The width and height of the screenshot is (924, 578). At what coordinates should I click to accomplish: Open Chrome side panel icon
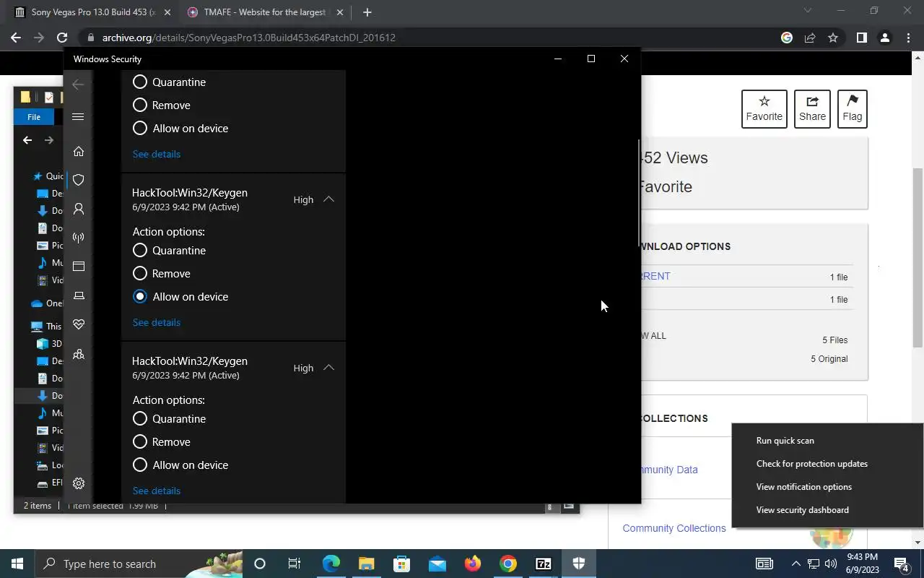[861, 38]
